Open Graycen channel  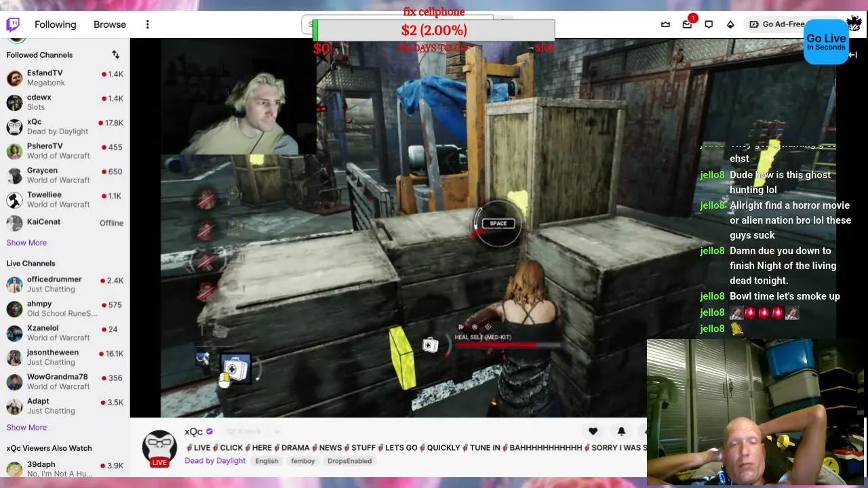65,176
